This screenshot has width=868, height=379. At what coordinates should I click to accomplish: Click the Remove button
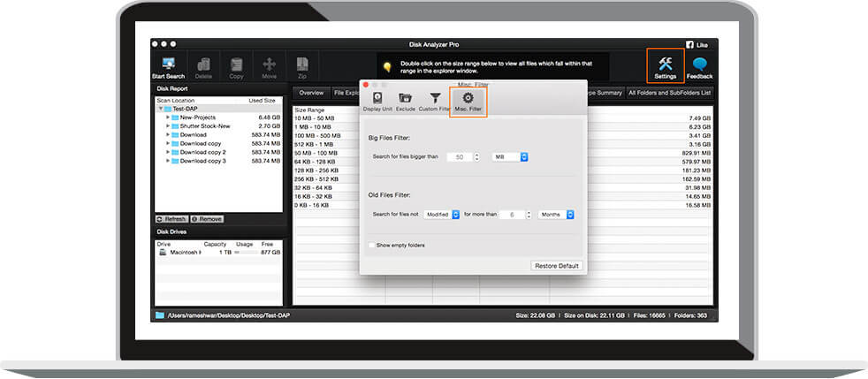pyautogui.click(x=207, y=219)
